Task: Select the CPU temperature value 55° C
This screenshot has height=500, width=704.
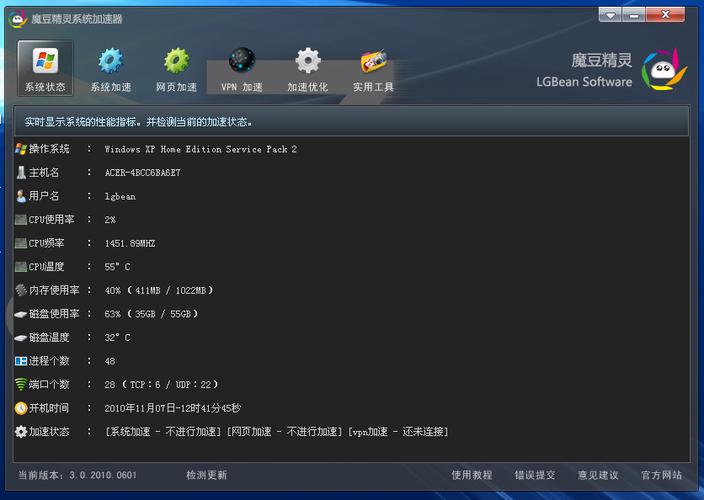Action: pyautogui.click(x=117, y=267)
